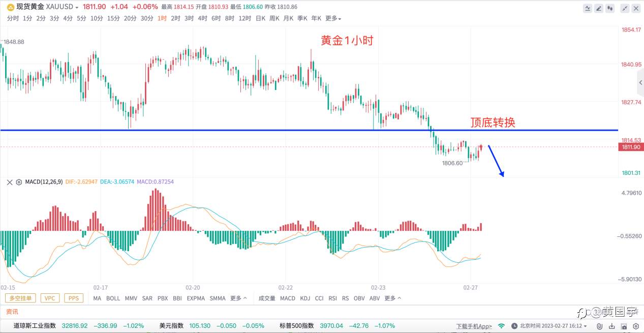Remove MACD indicator using X icon
This screenshot has height=333, width=644.
[x=9, y=182]
